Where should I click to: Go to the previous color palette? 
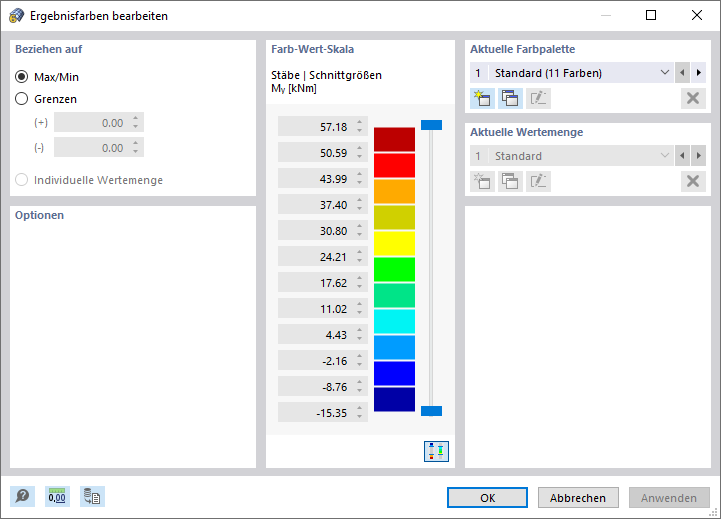point(682,73)
